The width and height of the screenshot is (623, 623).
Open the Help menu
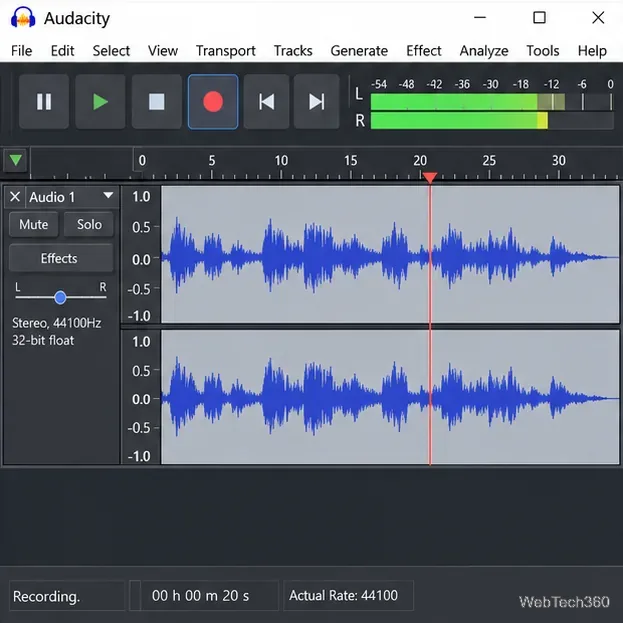point(592,51)
